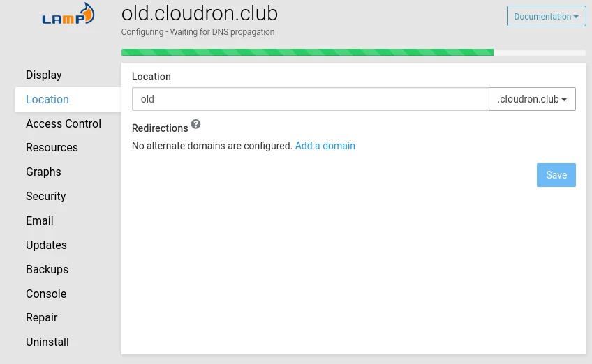
Task: Show the Updates section
Action: pos(46,245)
